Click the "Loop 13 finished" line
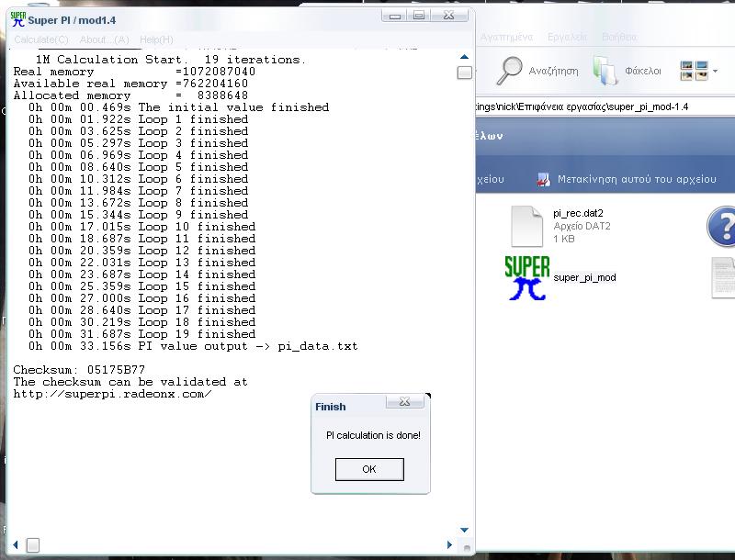The height and width of the screenshot is (560, 735). coord(141,263)
